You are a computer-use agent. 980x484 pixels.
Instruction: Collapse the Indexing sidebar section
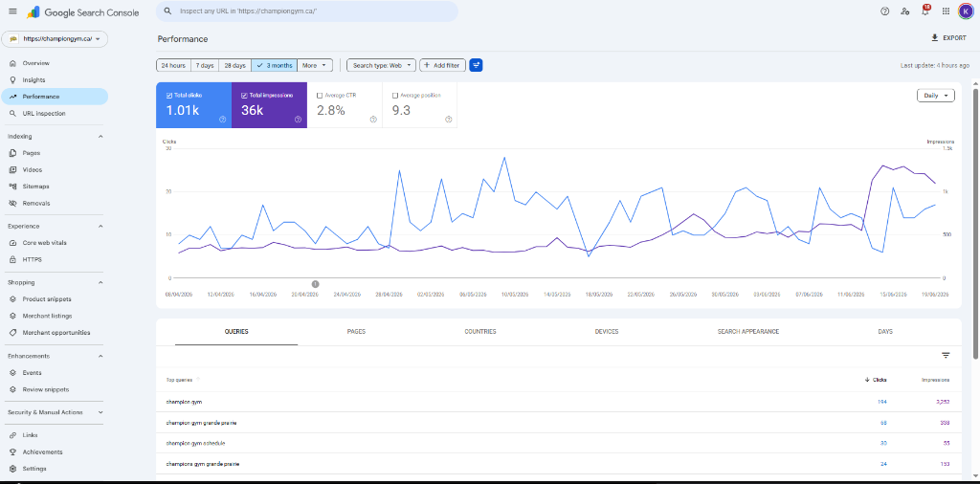[100, 136]
